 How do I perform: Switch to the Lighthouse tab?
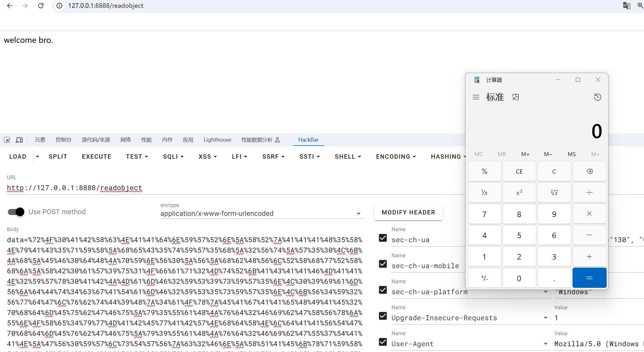(217, 140)
